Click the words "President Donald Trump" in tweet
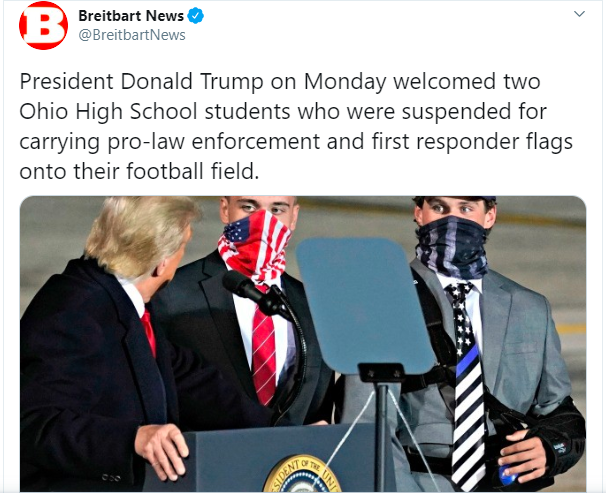 pyautogui.click(x=141, y=82)
